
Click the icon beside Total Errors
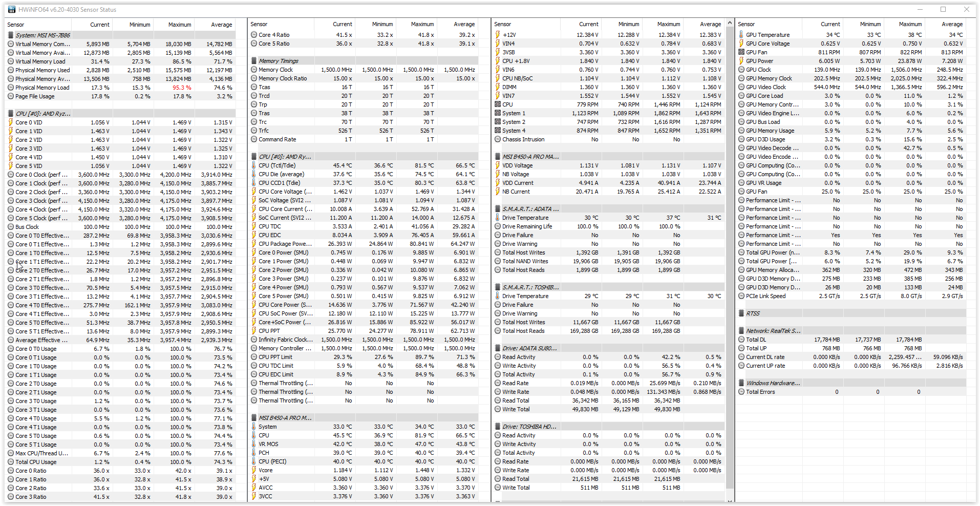click(741, 392)
